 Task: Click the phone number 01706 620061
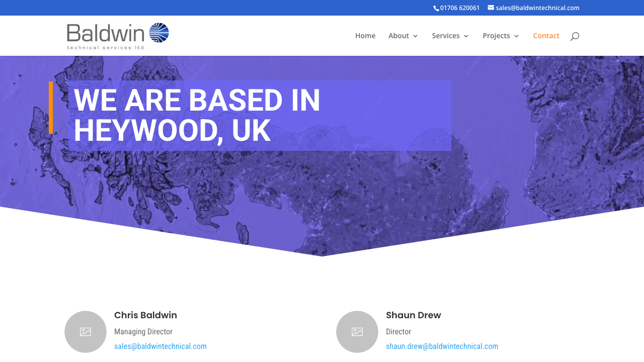459,8
